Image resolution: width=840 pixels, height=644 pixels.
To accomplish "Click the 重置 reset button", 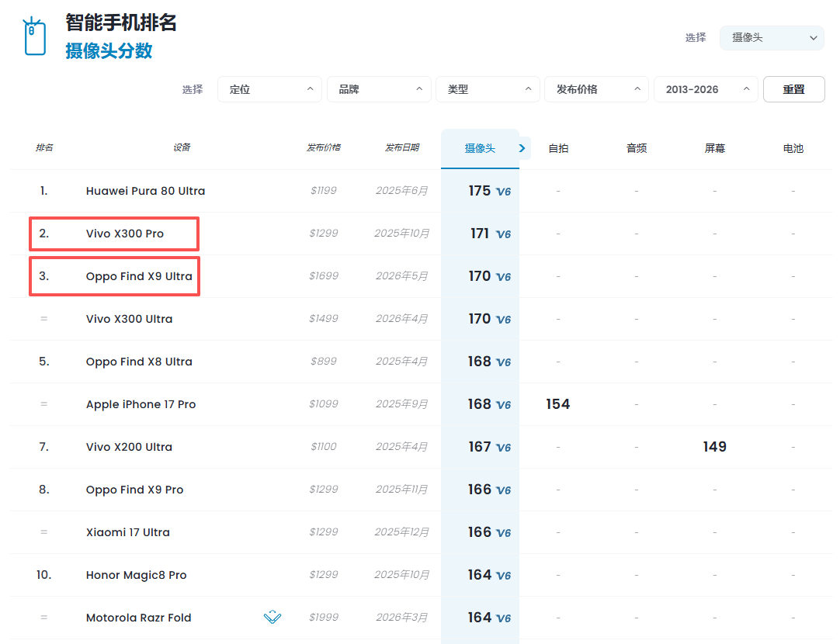I will point(794,89).
